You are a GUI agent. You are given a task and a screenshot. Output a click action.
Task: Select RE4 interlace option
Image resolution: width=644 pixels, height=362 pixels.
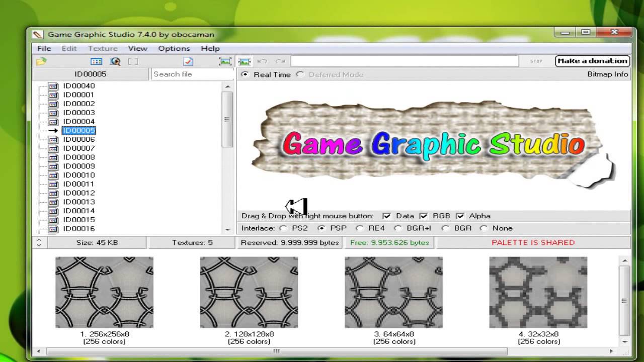coord(360,228)
